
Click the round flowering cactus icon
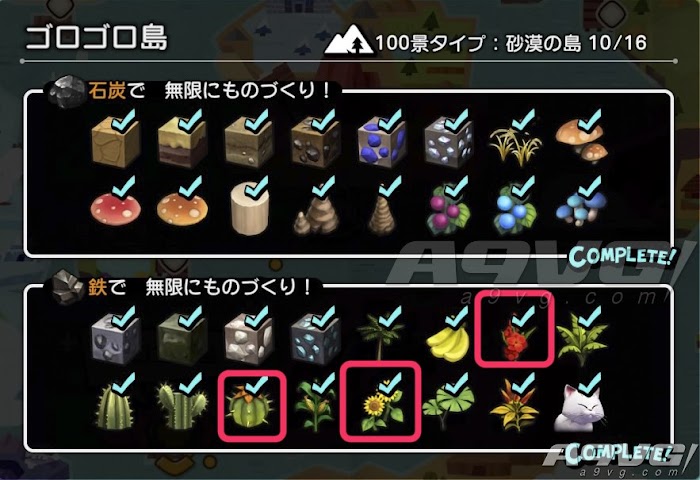point(250,405)
